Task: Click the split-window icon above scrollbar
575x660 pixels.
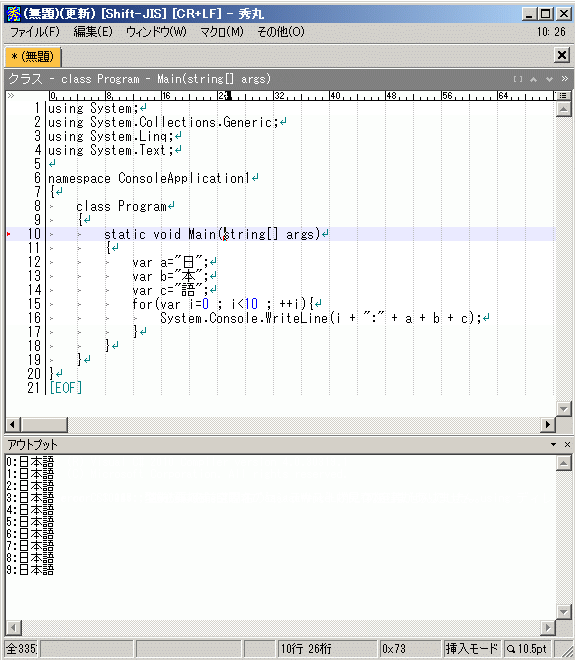Action: 562,96
